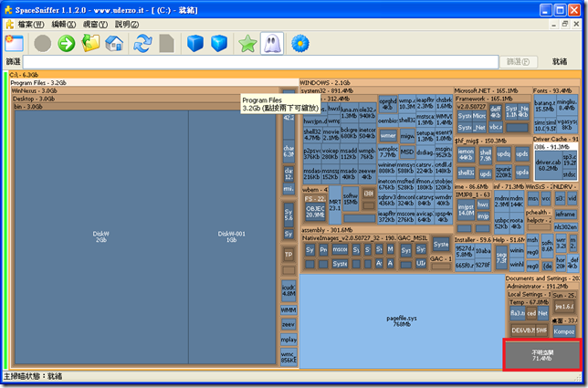
Task: Click the Administrator - 191.2Mb header
Action: 542,286
